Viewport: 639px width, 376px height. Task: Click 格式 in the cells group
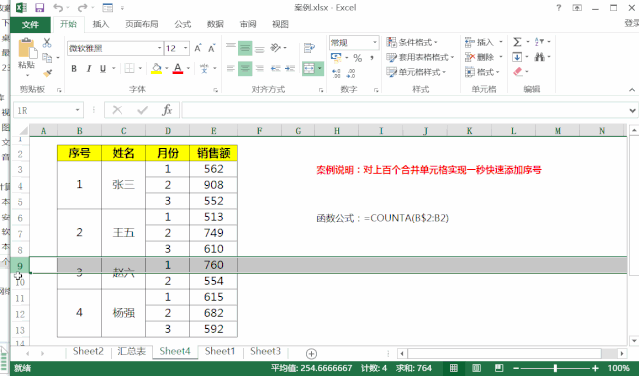click(482, 72)
